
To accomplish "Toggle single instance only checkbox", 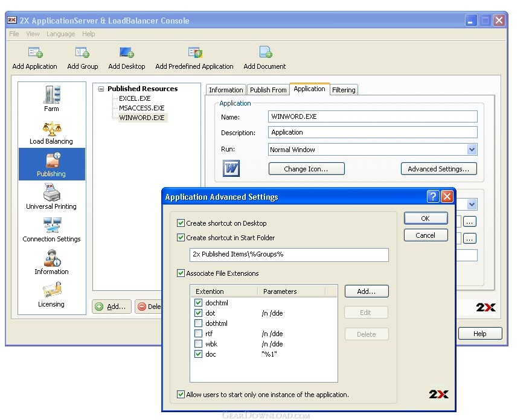I will [x=181, y=394].
